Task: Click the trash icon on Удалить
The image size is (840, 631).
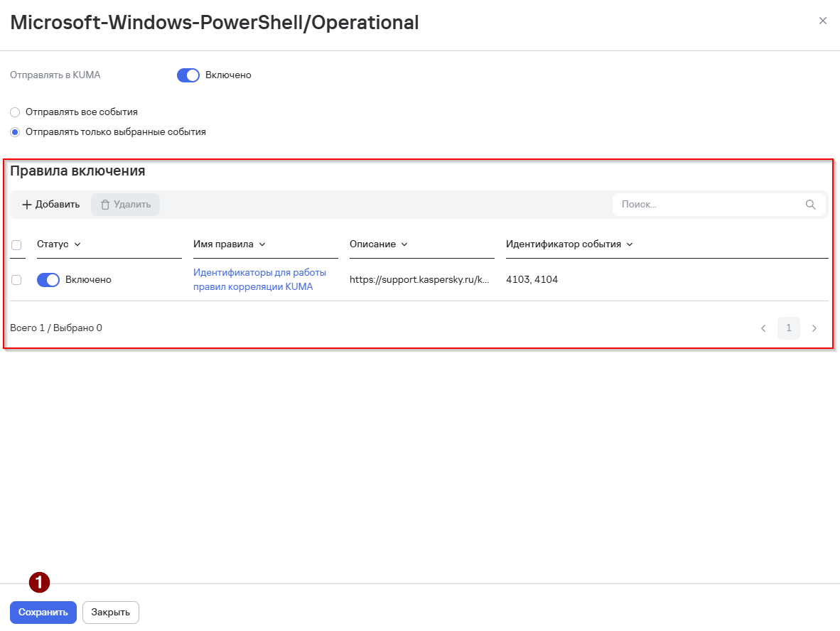Action: click(105, 205)
